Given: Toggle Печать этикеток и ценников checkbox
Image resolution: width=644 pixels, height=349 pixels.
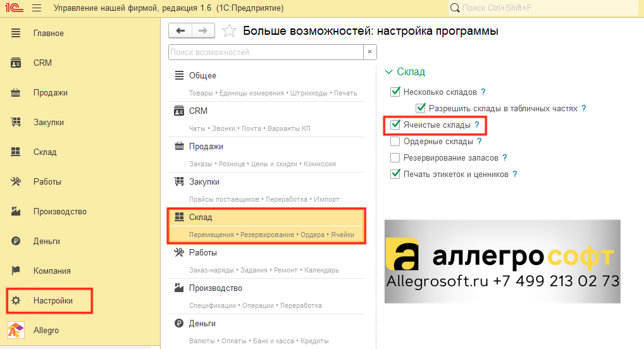Looking at the screenshot, I should click(x=395, y=174).
